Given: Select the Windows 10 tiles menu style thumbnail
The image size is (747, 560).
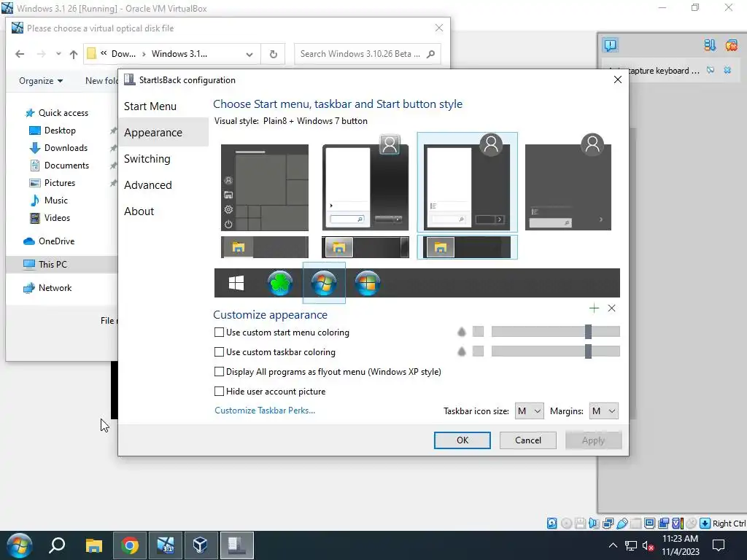Looking at the screenshot, I should [264, 187].
